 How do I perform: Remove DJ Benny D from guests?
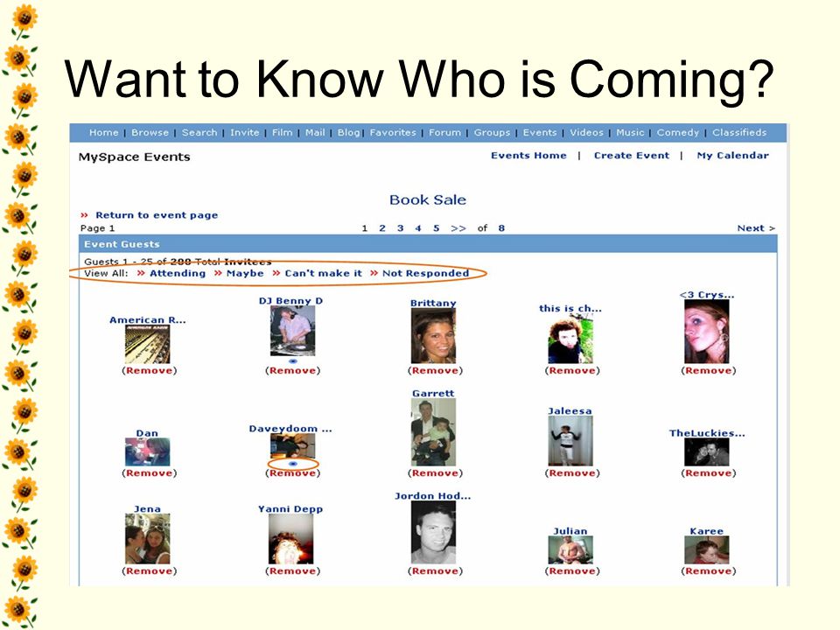click(x=292, y=371)
